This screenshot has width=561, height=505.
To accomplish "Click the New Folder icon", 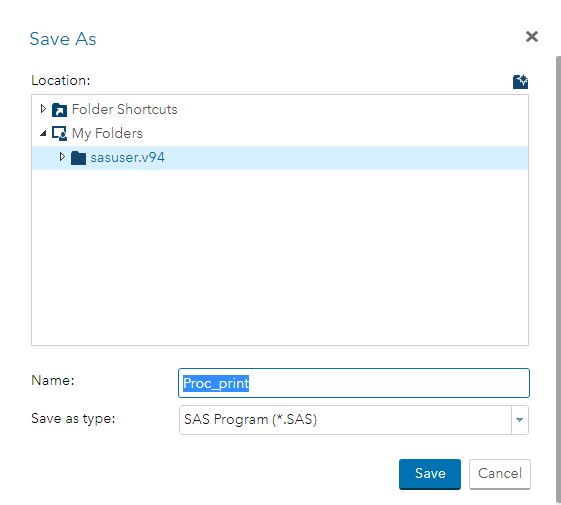I will pyautogui.click(x=520, y=82).
